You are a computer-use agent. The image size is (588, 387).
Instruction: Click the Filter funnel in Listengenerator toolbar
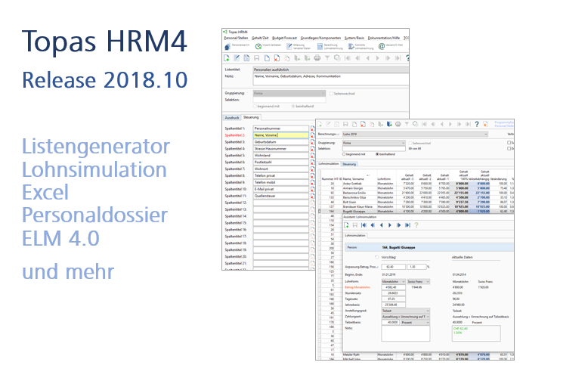click(x=327, y=58)
